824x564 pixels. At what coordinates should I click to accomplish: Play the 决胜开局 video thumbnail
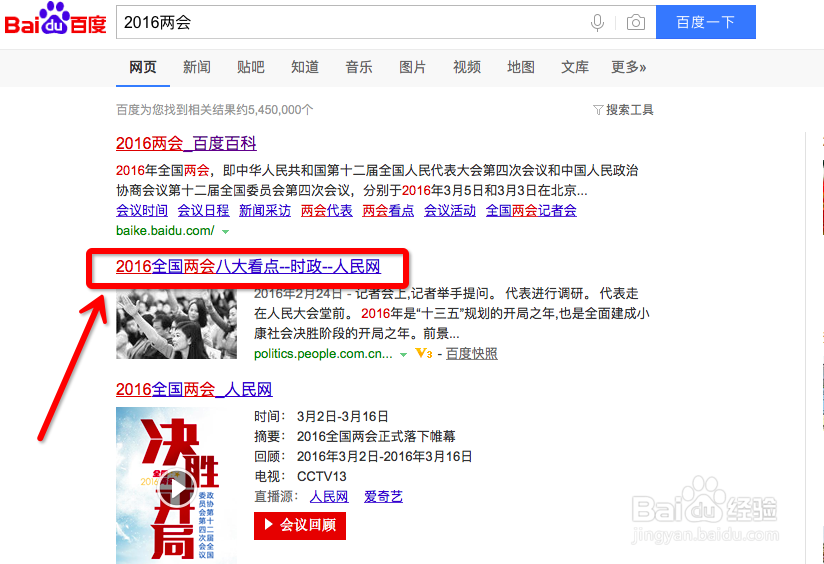177,488
